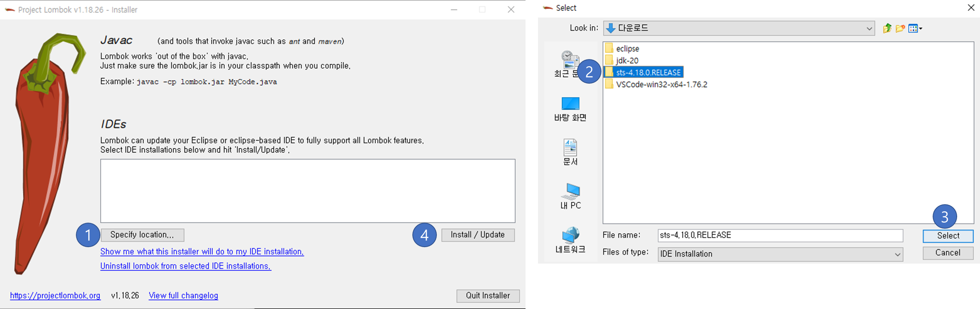Open the view menu icon in Select dialog
The image size is (980, 309).
click(915, 28)
